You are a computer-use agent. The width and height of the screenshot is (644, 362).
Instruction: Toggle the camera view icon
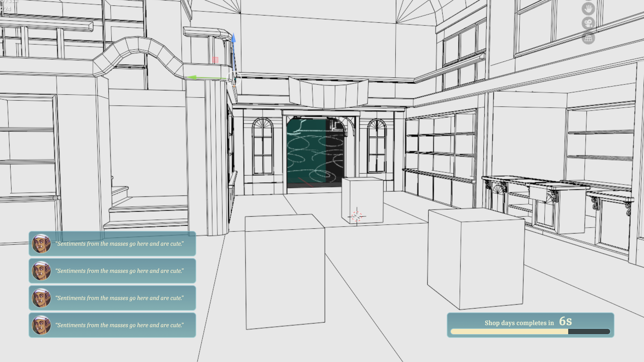click(x=588, y=23)
